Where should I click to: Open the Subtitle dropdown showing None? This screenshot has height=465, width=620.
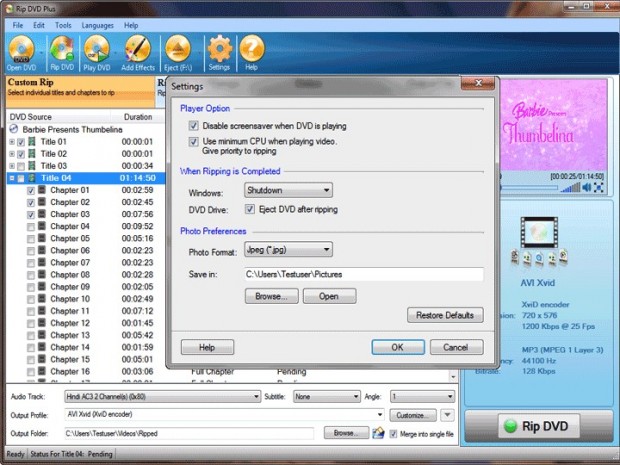point(326,396)
